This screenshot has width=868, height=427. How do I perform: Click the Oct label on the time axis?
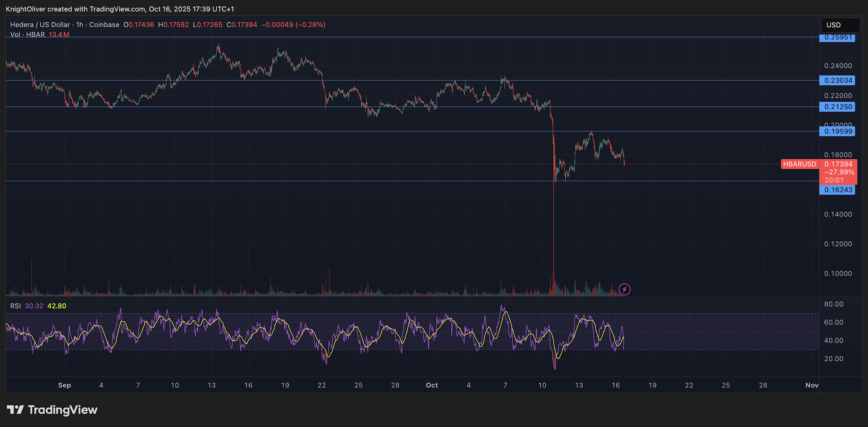pos(431,385)
